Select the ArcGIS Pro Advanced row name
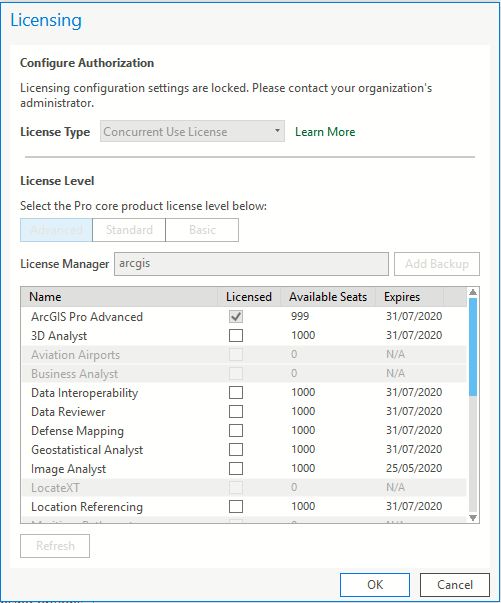 click(x=87, y=317)
